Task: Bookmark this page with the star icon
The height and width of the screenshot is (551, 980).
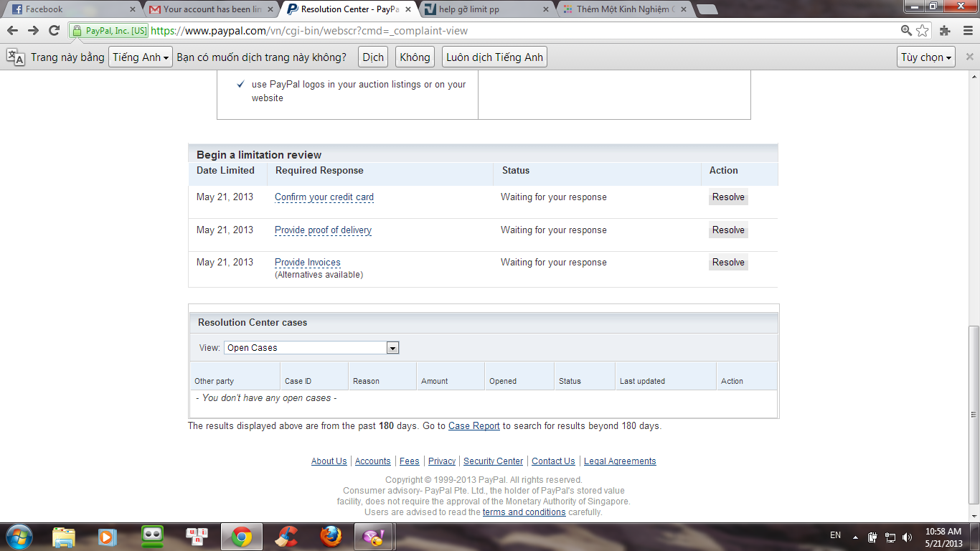Action: pos(923,31)
